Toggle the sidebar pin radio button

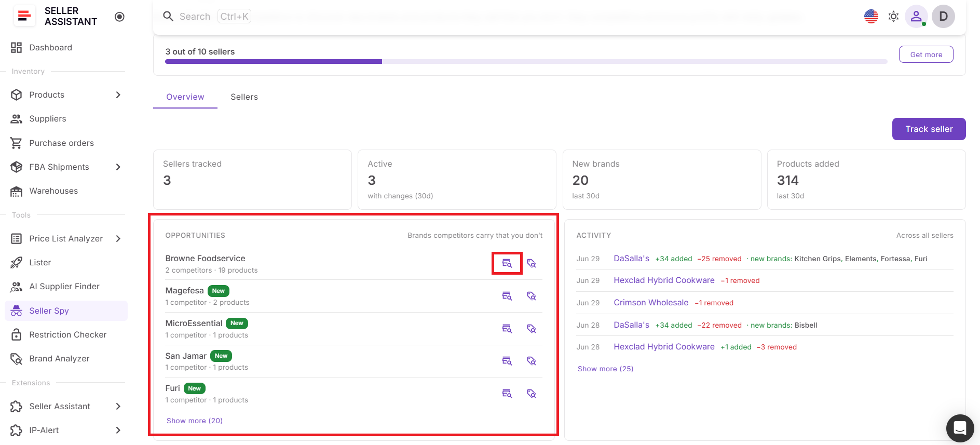[119, 17]
